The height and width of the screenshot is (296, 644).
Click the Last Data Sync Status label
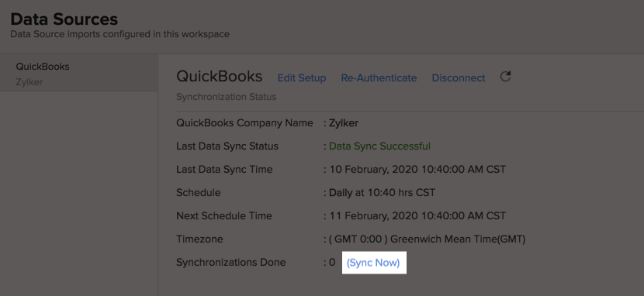[x=227, y=146]
